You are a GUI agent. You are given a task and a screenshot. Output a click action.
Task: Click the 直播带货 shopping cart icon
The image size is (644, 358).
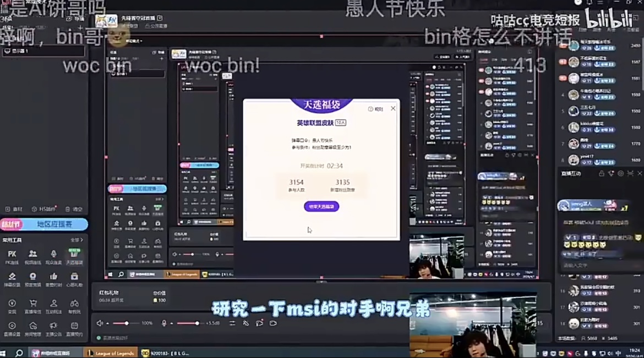pyautogui.click(x=33, y=304)
